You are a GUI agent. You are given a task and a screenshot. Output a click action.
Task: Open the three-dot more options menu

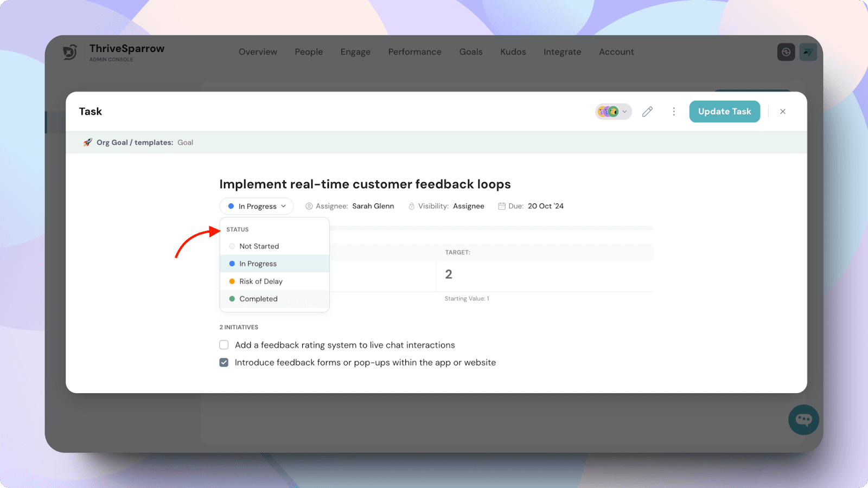pos(674,112)
